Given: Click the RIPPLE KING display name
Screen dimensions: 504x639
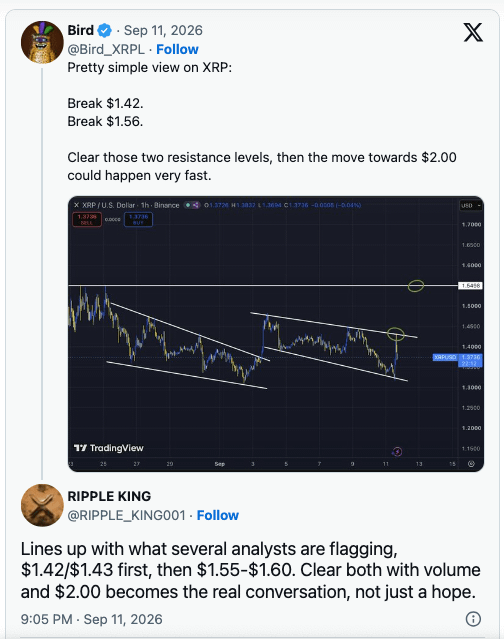Looking at the screenshot, I should 109,496.
